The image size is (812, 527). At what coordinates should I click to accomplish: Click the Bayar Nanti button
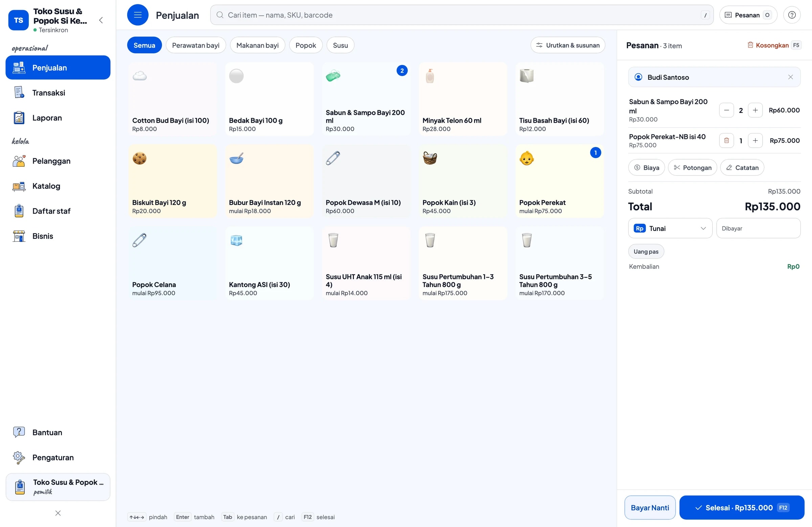click(650, 507)
